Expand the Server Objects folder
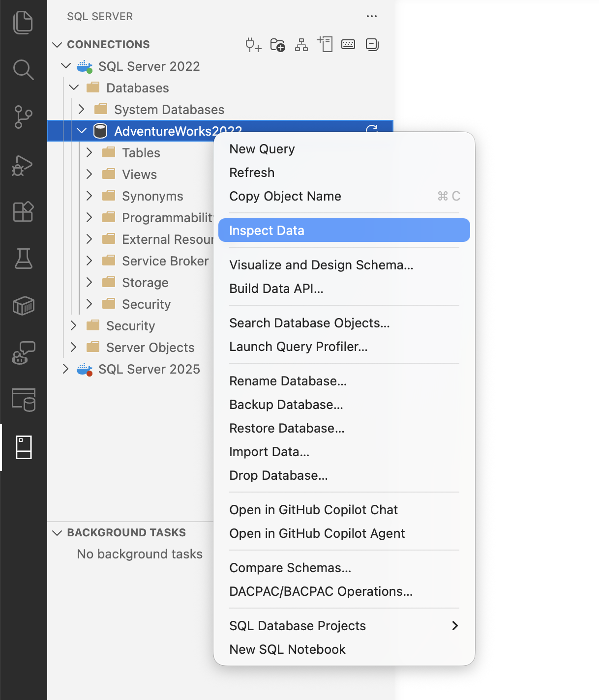This screenshot has height=700, width=599. pos(74,347)
